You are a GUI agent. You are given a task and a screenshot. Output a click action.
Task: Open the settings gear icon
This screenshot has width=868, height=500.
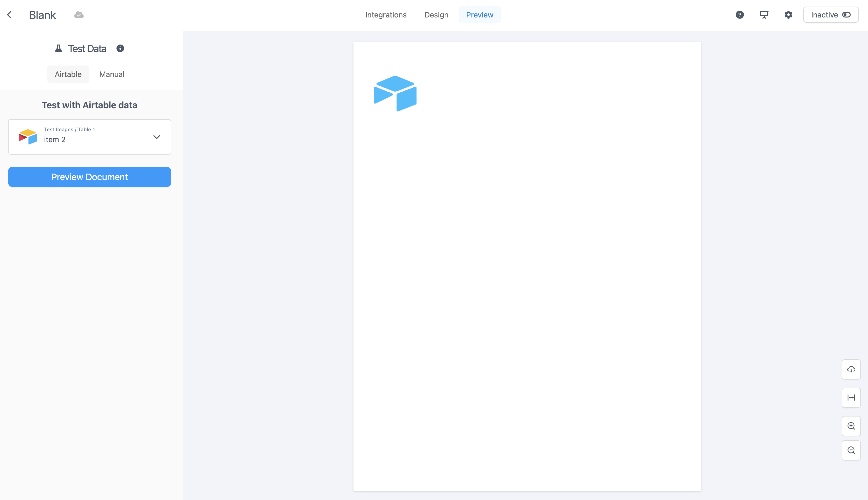click(788, 15)
